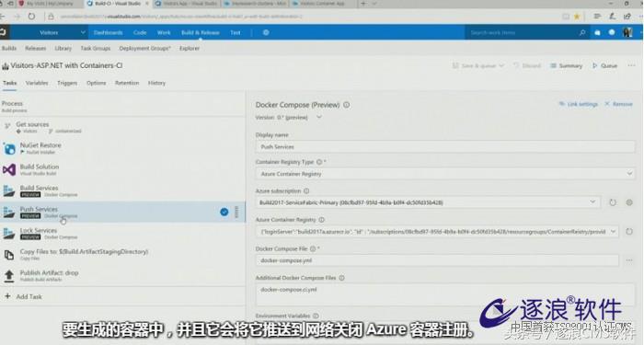Screen dimensions: 644x345
Task: Click the Summary button
Action: (x=566, y=65)
